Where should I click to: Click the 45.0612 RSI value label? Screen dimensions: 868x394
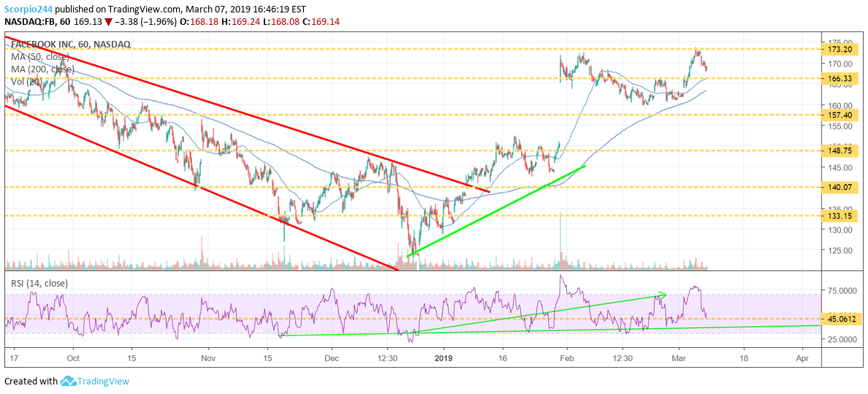pyautogui.click(x=840, y=319)
